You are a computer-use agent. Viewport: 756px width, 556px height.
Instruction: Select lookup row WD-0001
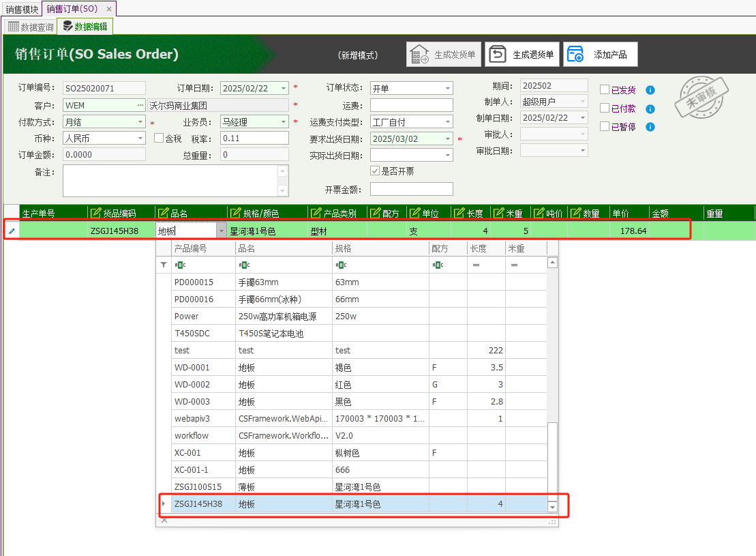click(x=359, y=367)
